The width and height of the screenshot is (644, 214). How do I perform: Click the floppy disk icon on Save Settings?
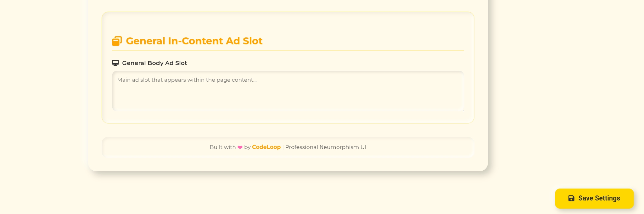(571, 198)
